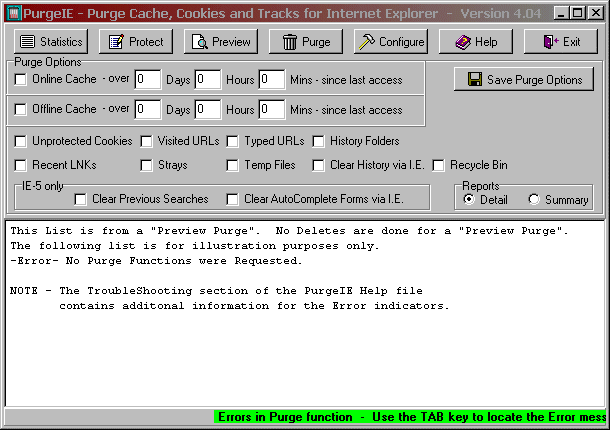This screenshot has width=610, height=430.
Task: Click the Online Cache Mins field
Action: pos(272,79)
